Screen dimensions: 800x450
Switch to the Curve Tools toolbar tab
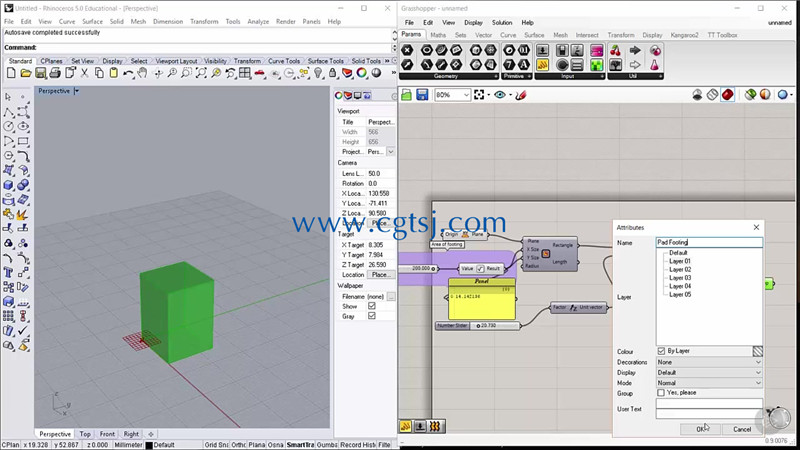click(x=284, y=61)
